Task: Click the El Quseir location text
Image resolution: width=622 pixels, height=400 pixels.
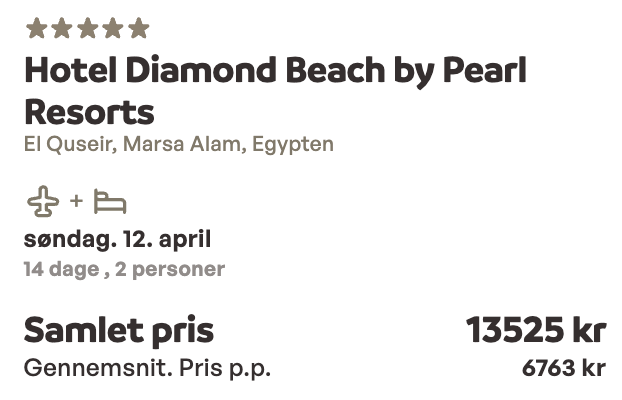Action: tap(68, 144)
